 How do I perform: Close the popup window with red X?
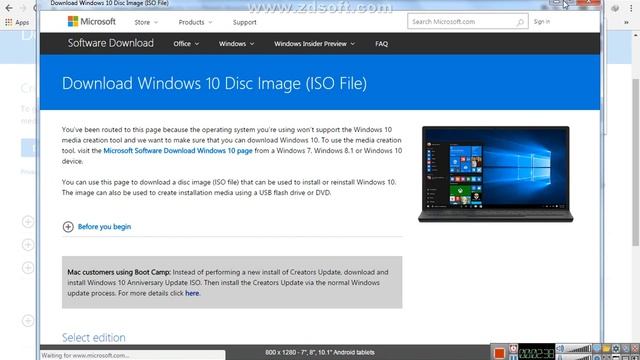point(588,3)
